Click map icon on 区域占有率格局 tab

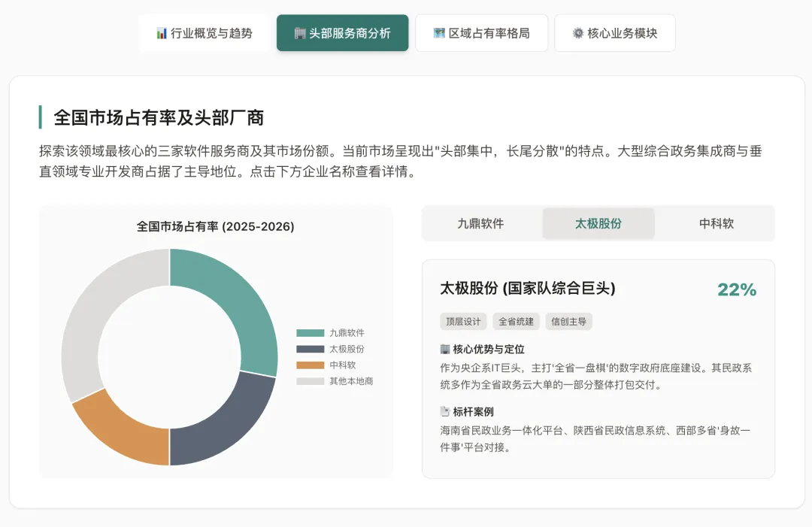click(439, 33)
